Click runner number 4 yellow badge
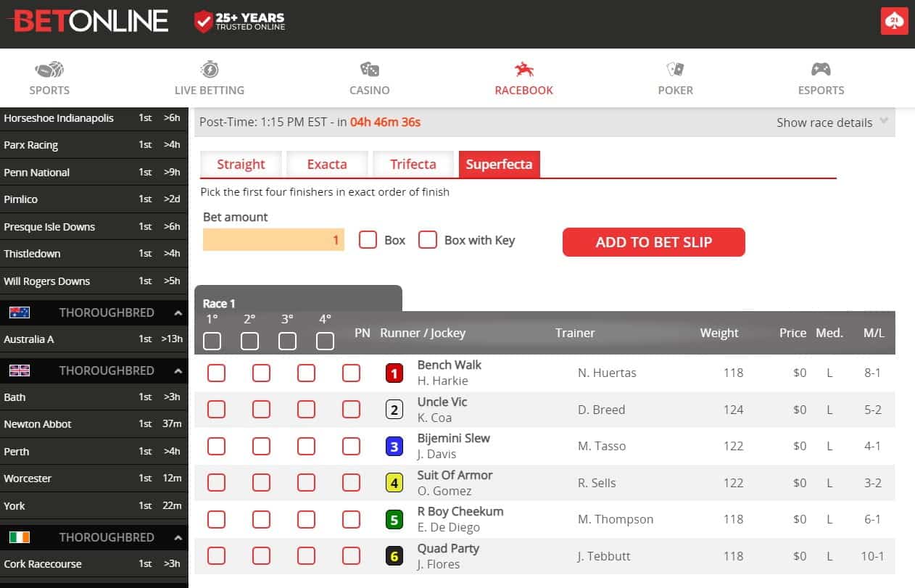This screenshot has height=588, width=915. (x=394, y=483)
